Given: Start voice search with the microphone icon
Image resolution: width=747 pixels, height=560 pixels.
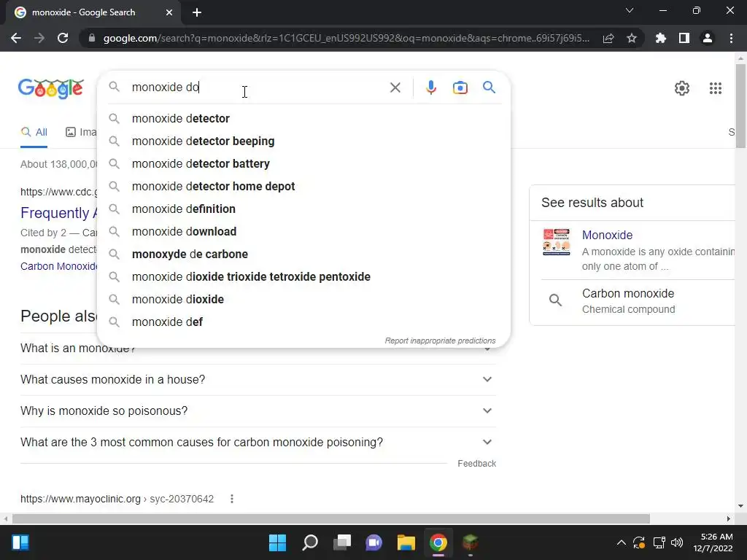Looking at the screenshot, I should [x=431, y=87].
